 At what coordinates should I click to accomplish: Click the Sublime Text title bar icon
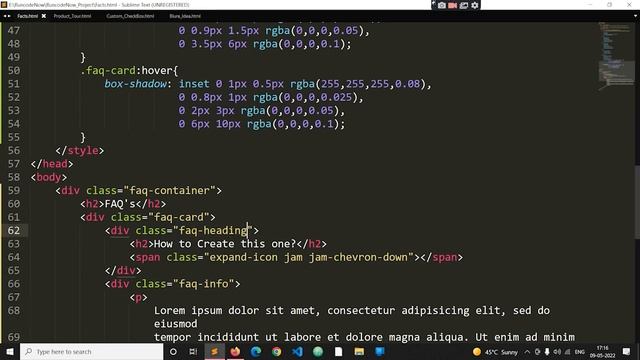[4, 4]
